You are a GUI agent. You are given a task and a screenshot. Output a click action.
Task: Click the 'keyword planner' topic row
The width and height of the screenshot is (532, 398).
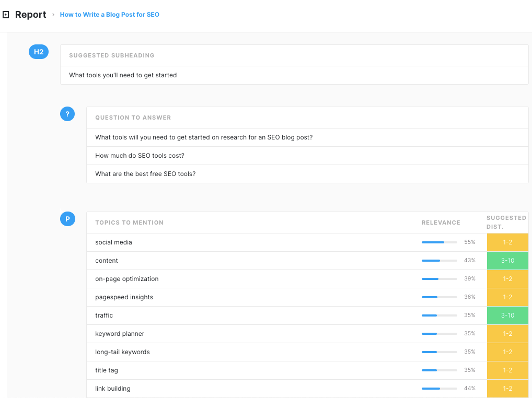tap(120, 334)
